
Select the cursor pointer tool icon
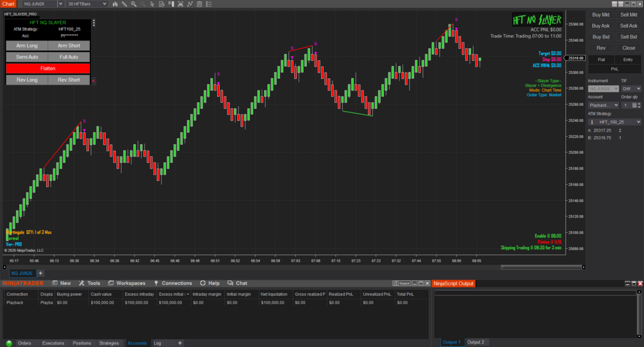click(153, 4)
